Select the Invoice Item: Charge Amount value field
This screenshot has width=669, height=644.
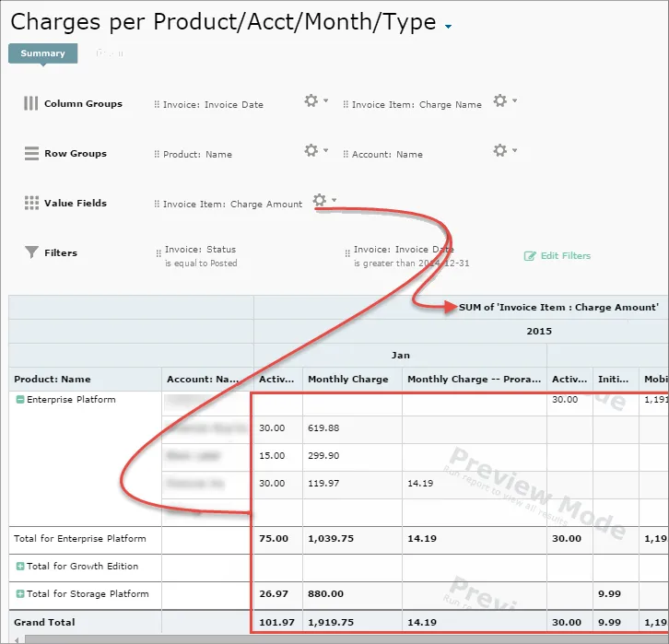point(232,205)
